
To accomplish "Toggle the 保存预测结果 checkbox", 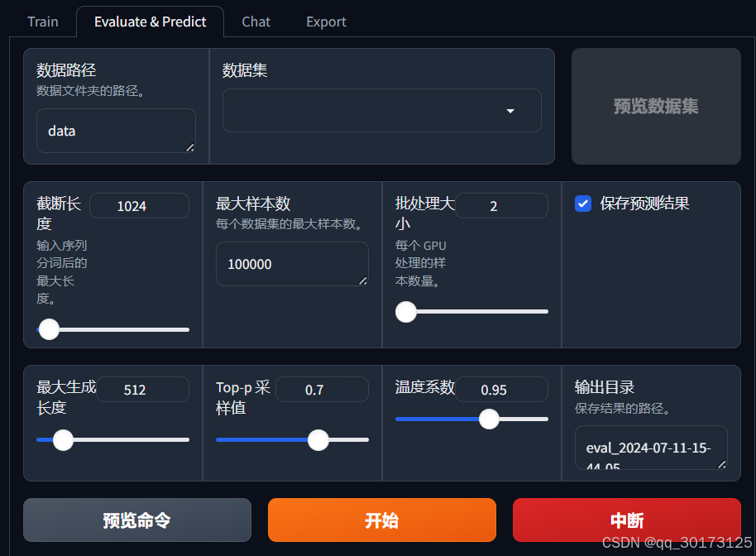I will coord(583,204).
